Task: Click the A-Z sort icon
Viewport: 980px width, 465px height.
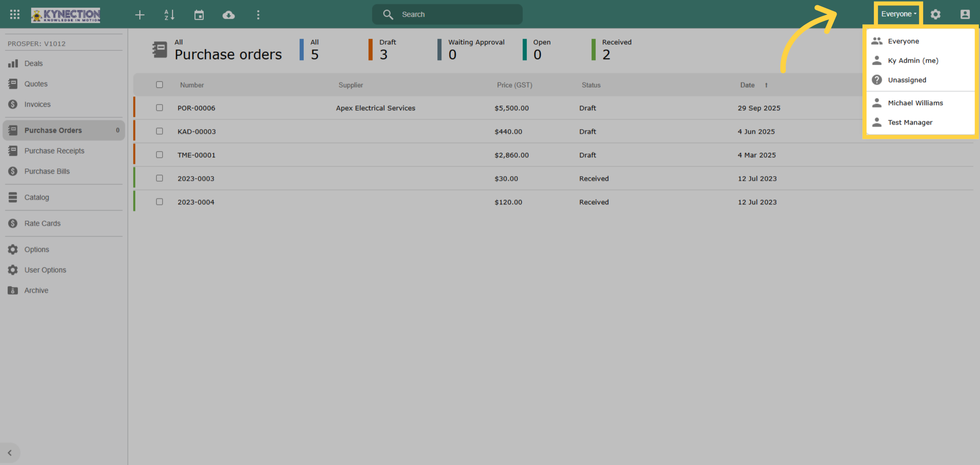Action: click(x=169, y=15)
